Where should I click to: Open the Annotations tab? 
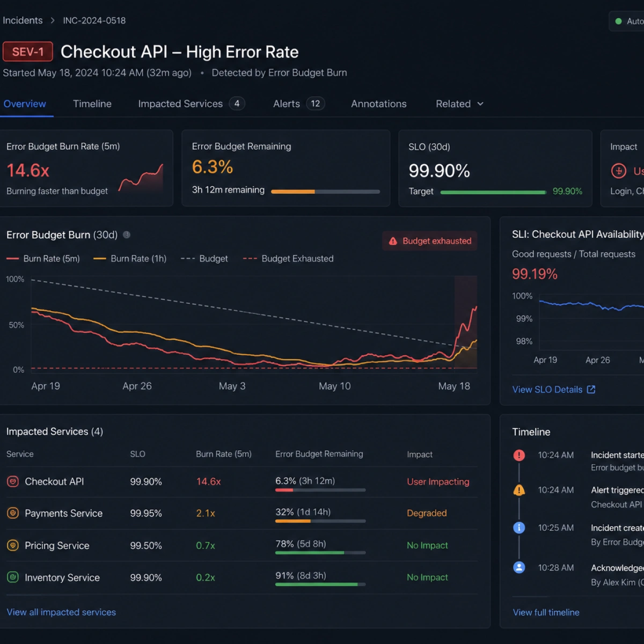[379, 104]
